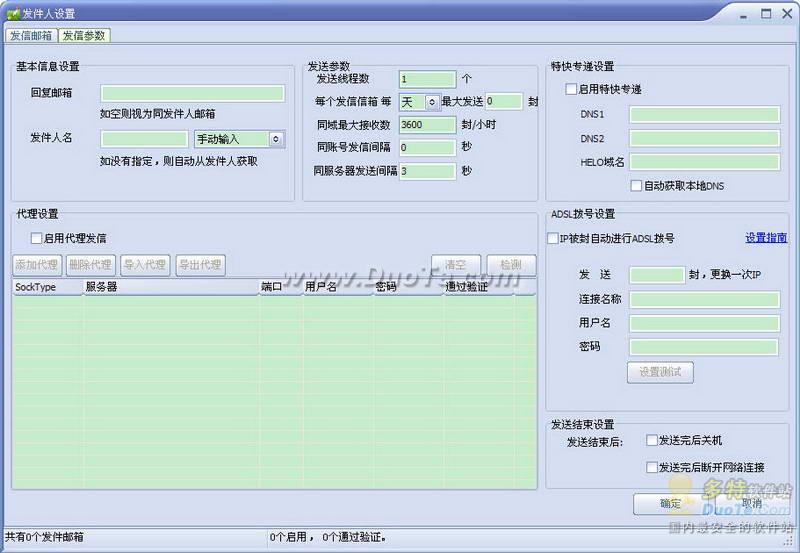Image resolution: width=800 pixels, height=553 pixels.
Task: Focus the DNS1 text field
Action: [703, 114]
